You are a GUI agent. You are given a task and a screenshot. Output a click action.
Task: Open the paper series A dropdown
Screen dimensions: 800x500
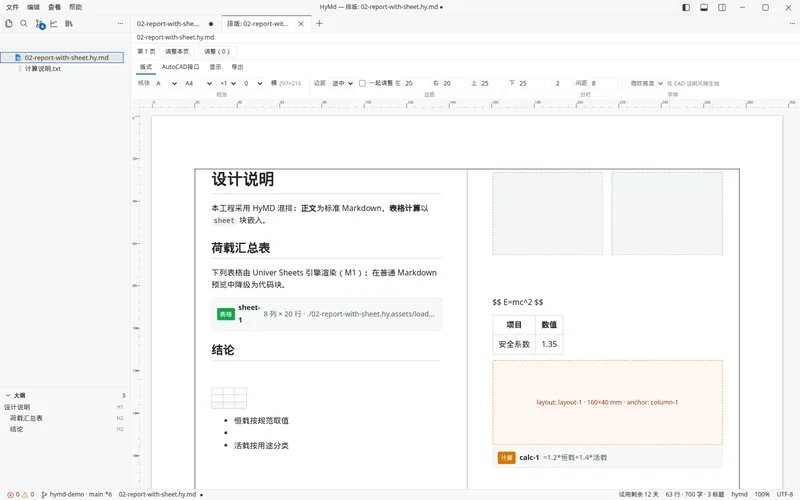pos(166,83)
